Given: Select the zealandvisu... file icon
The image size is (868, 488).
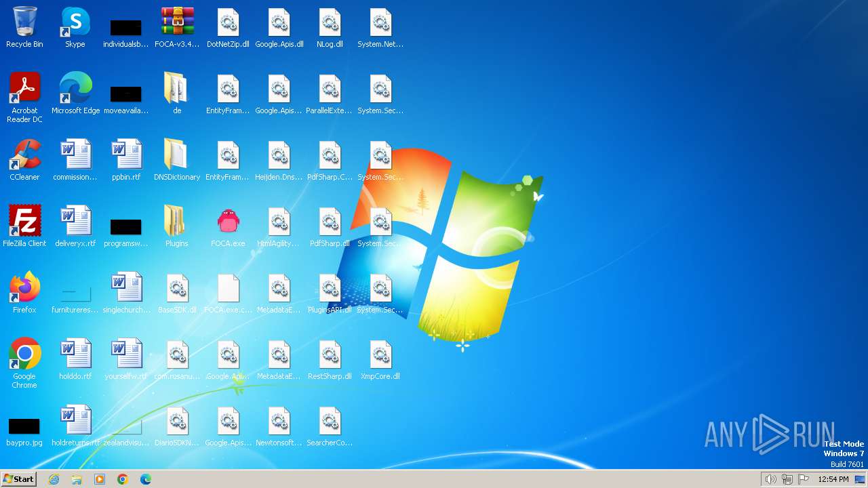Looking at the screenshot, I should (126, 426).
